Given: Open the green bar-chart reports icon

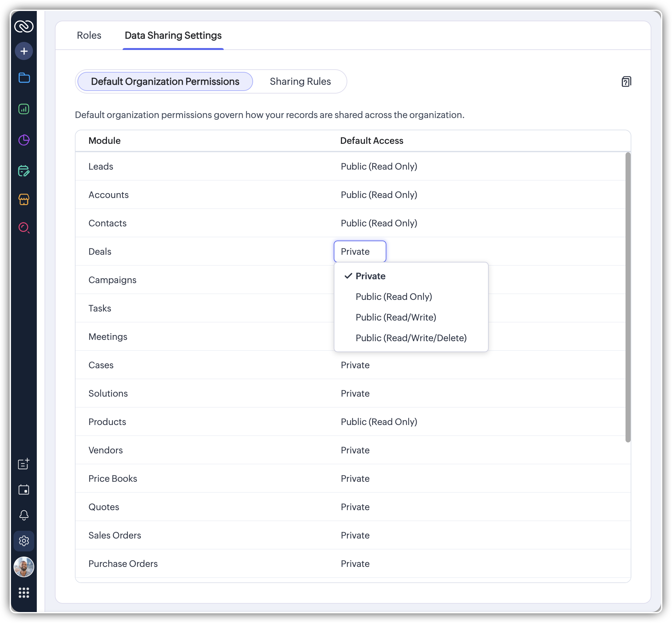Looking at the screenshot, I should pos(24,109).
